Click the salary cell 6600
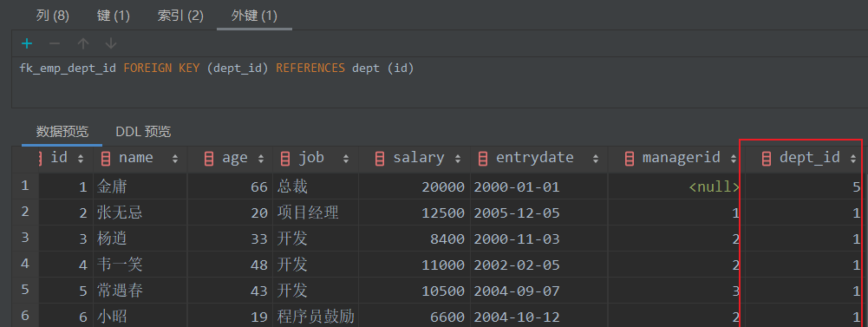 pos(414,316)
